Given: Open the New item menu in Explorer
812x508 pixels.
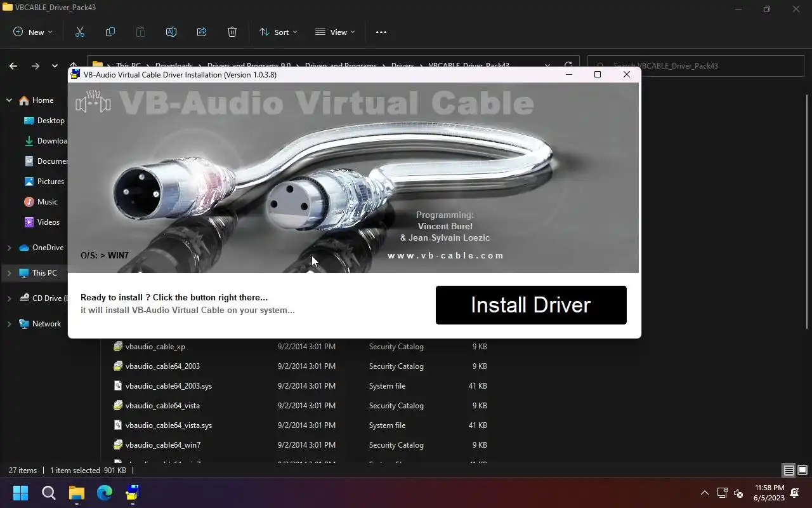Looking at the screenshot, I should 33,32.
